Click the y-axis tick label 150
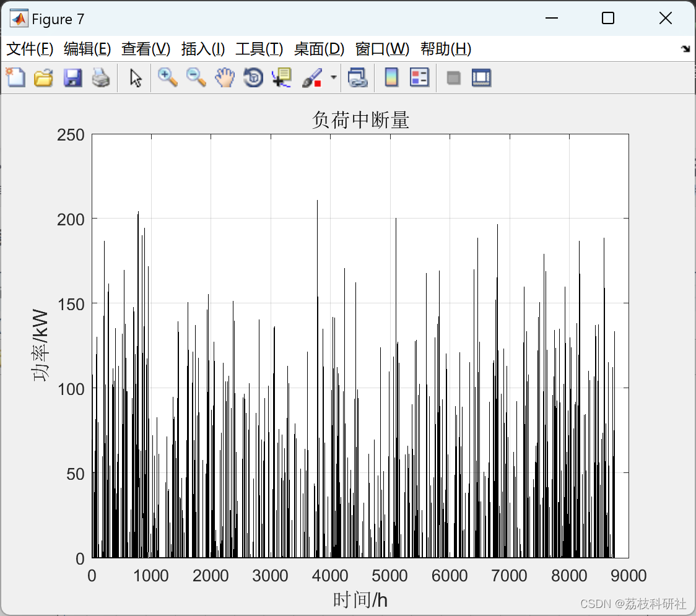 [x=71, y=305]
